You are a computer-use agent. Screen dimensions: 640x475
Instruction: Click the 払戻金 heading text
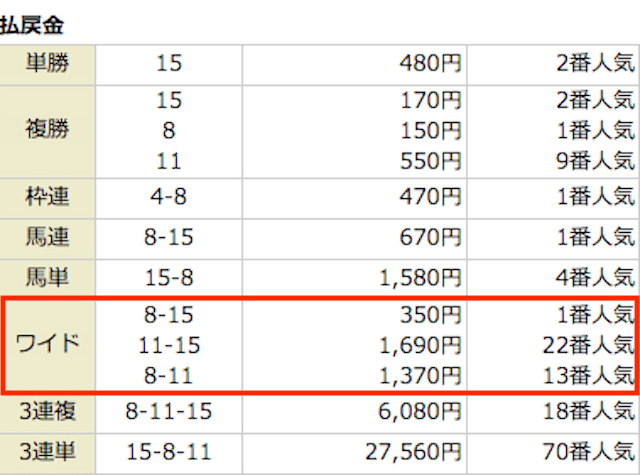(x=32, y=25)
